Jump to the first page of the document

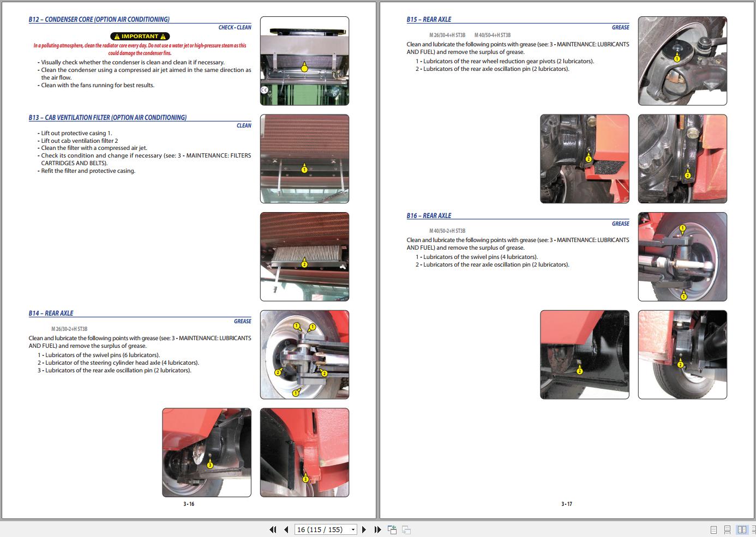pyautogui.click(x=273, y=529)
